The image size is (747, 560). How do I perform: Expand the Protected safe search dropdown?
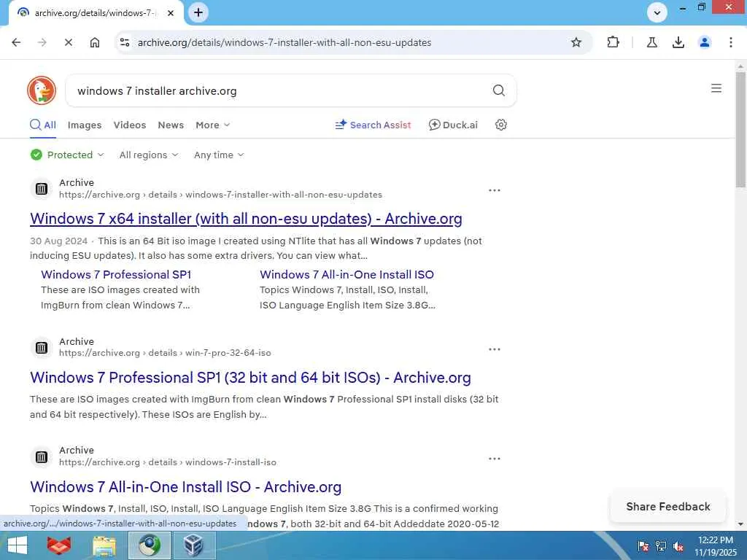67,155
